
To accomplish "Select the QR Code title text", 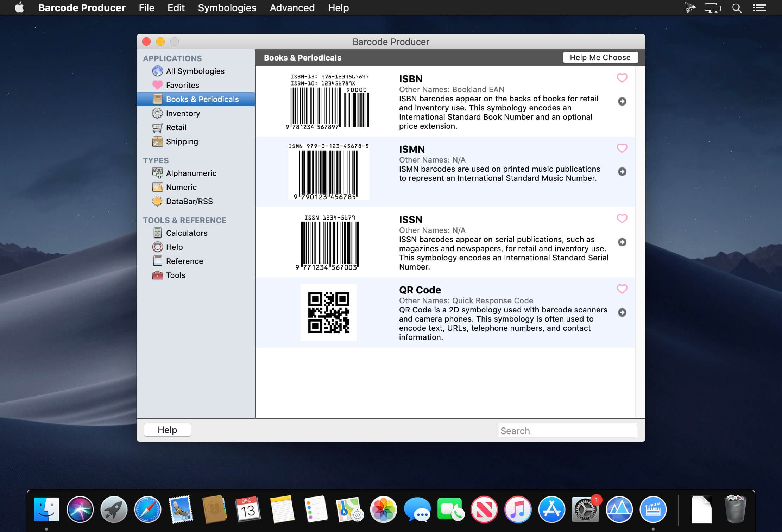I will pos(420,290).
